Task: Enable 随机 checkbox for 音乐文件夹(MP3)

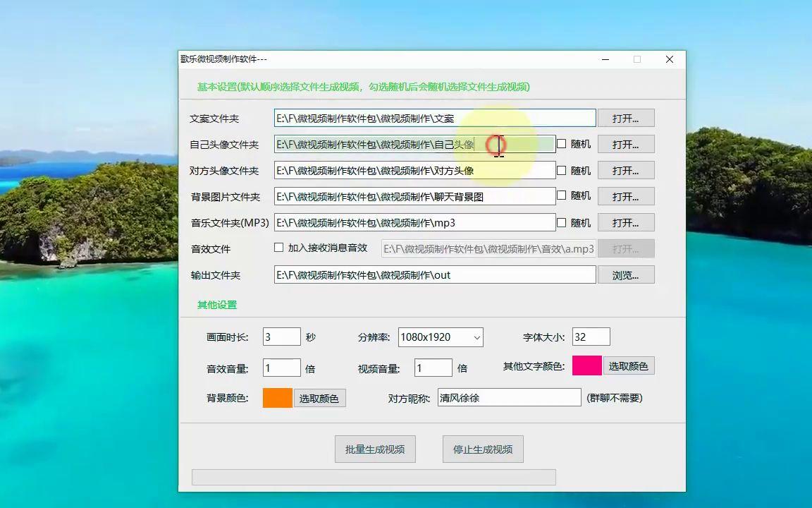Action: (561, 222)
